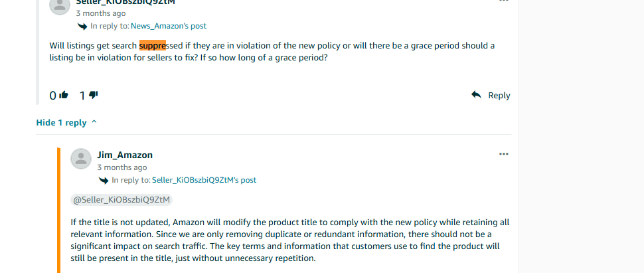
Task: Collapse replies with Hide 1 reply
Action: [x=61, y=123]
